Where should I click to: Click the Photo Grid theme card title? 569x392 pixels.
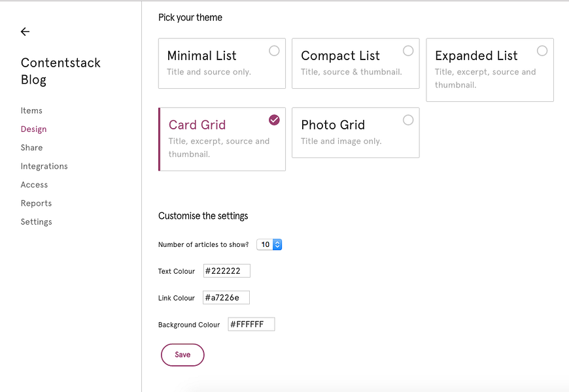coord(333,125)
